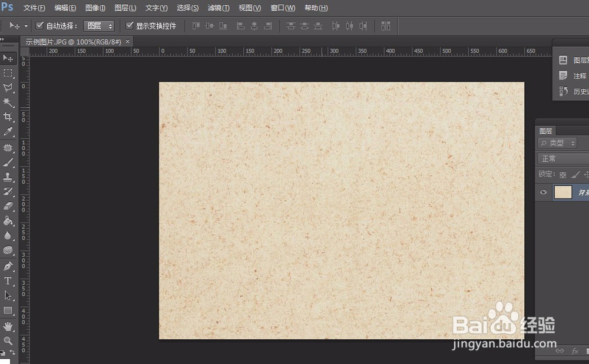This screenshot has height=364, width=589.
Task: Click align vertical centers icon
Action: click(210, 25)
